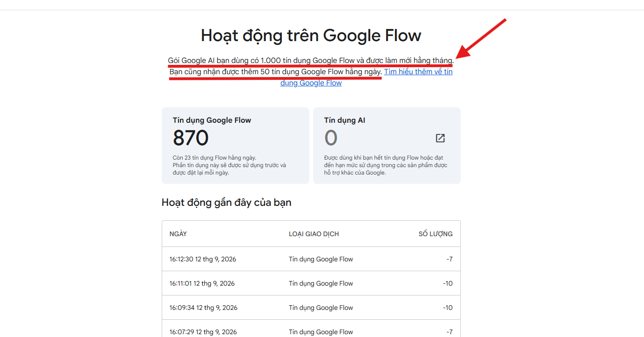This screenshot has width=644, height=337.
Task: Click the 'Tín dụng AI' card title
Action: (x=344, y=120)
